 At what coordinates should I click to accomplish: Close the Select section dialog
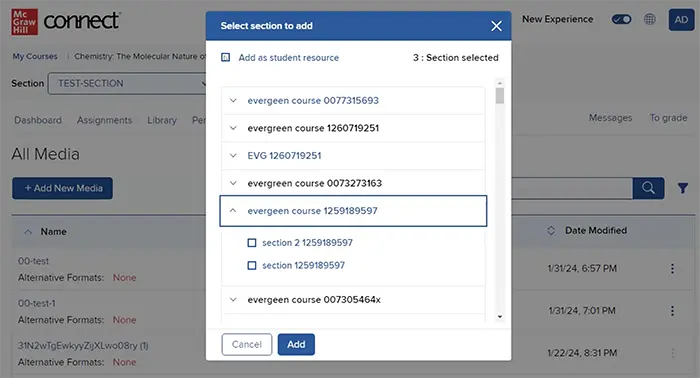tap(496, 26)
